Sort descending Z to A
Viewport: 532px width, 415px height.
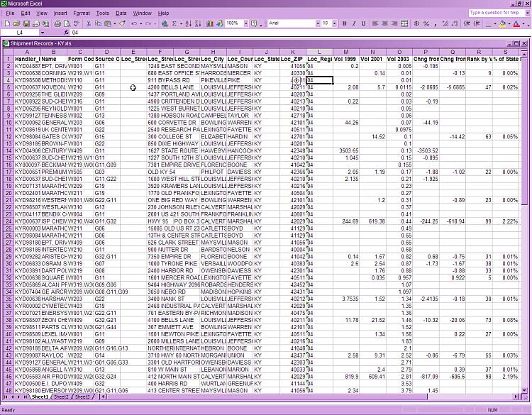[198, 23]
